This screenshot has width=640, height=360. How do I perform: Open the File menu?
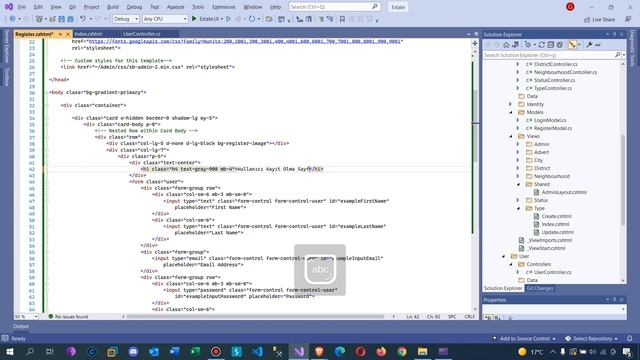pyautogui.click(x=22, y=7)
